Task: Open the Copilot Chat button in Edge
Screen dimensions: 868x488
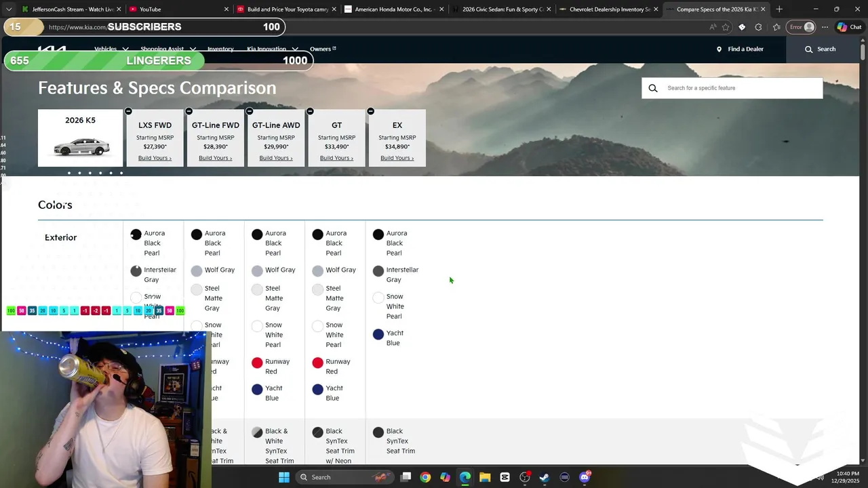Action: tap(849, 27)
